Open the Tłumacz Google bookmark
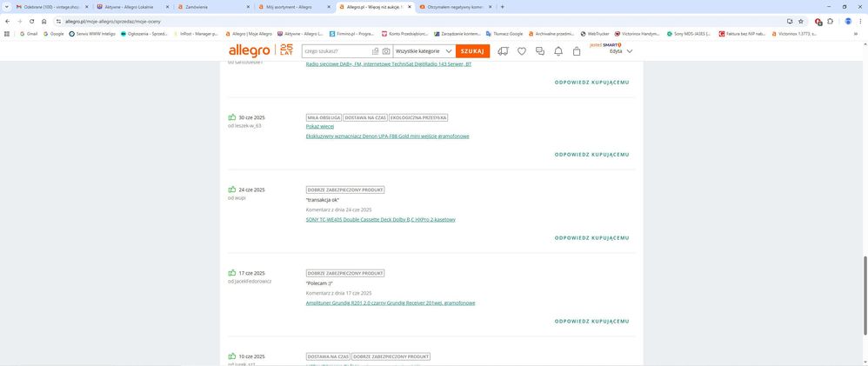The image size is (868, 366). pos(504,34)
